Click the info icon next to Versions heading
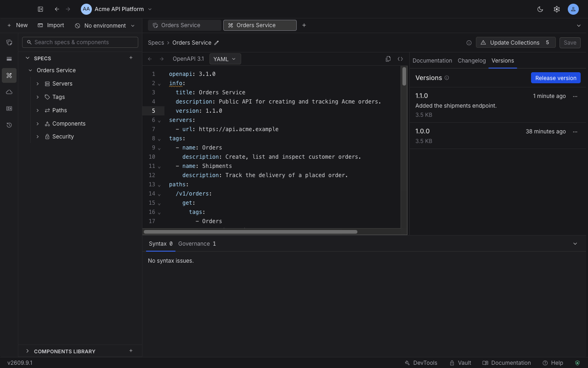Screen dimensions: 588x368 [x=447, y=78]
